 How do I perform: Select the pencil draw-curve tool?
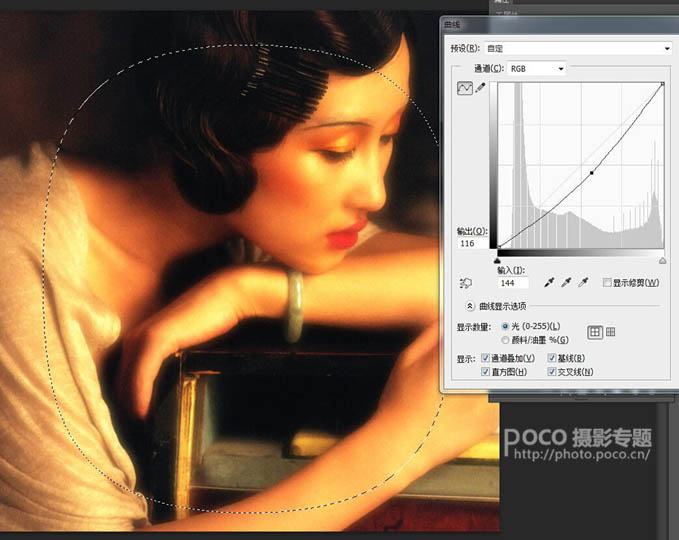click(x=481, y=89)
